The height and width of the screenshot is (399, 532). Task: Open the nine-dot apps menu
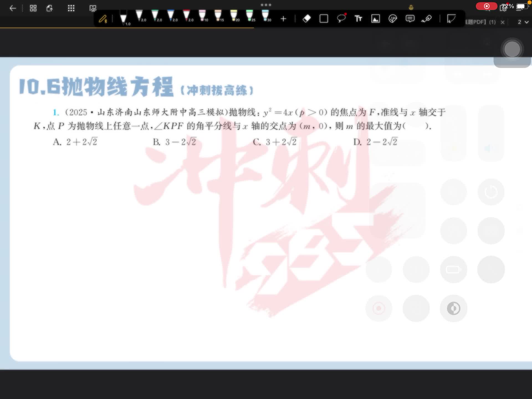(71, 8)
